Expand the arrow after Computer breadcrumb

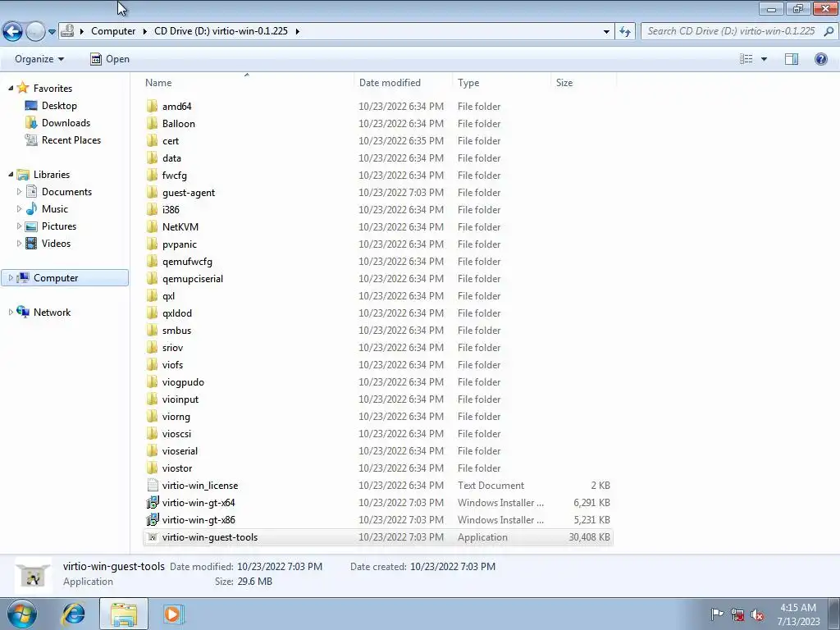tap(145, 31)
